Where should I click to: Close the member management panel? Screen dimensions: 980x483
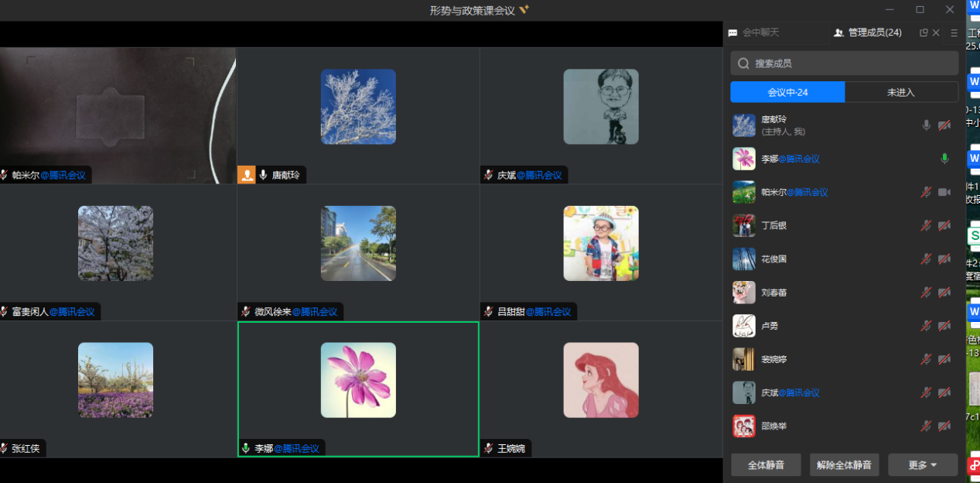point(936,33)
